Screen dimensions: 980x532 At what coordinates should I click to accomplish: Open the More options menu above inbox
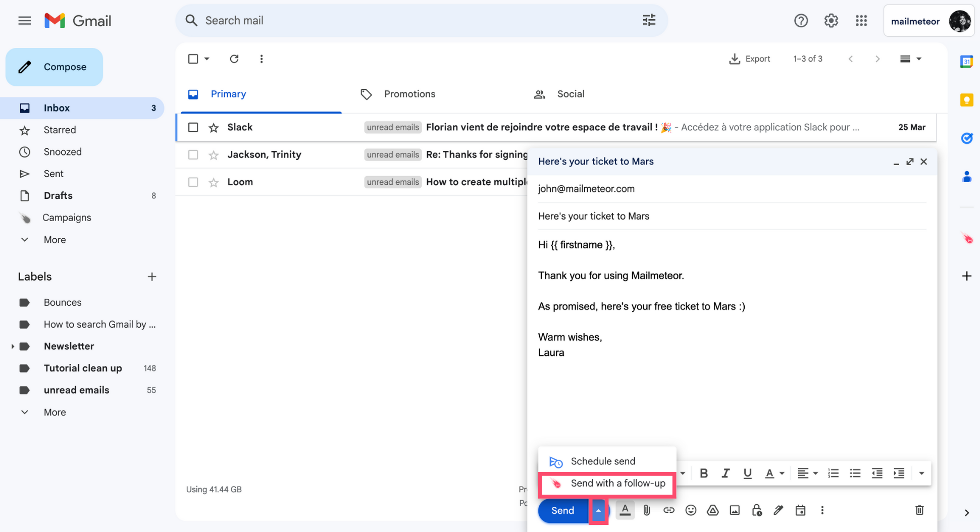[261, 59]
